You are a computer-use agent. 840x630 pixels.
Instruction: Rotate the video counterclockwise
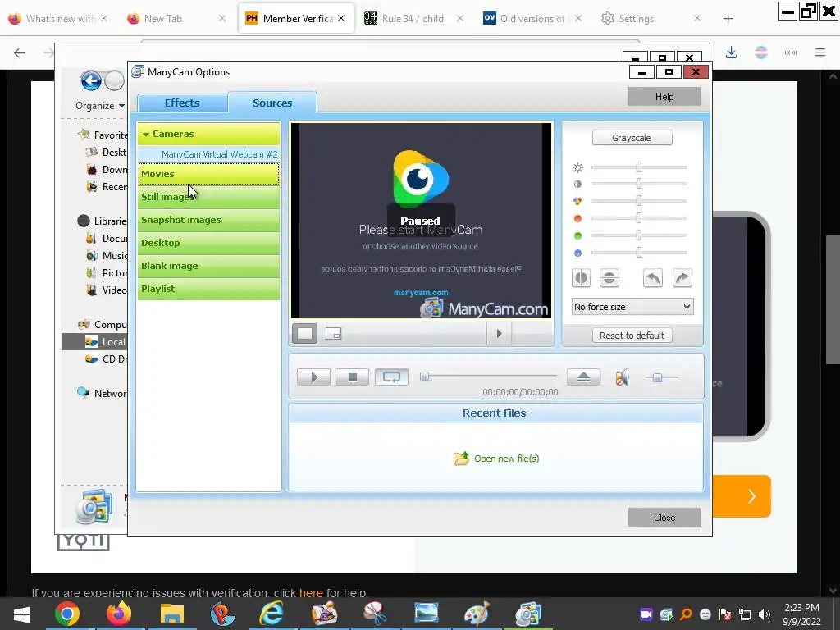(652, 278)
